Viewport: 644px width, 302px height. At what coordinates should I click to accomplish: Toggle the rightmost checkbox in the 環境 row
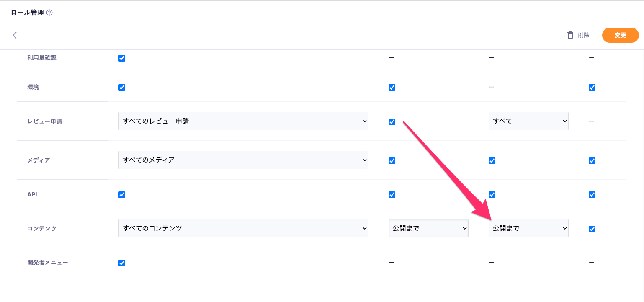click(592, 88)
